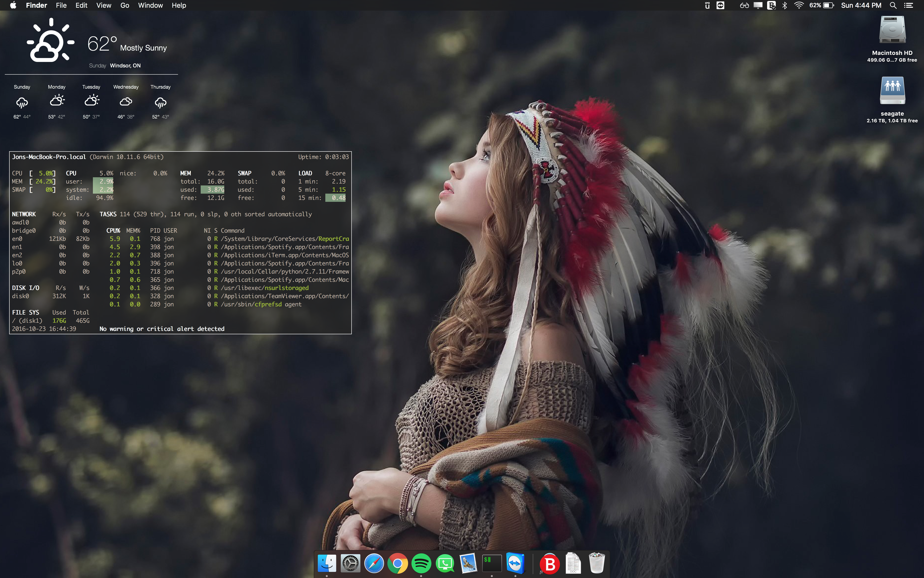Click the nsurlstoraged process command

click(265, 288)
